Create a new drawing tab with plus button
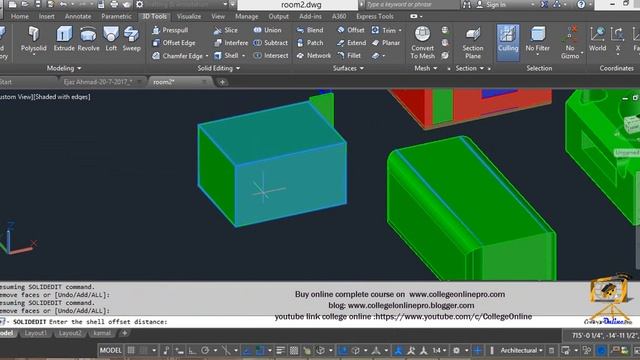 (x=222, y=82)
